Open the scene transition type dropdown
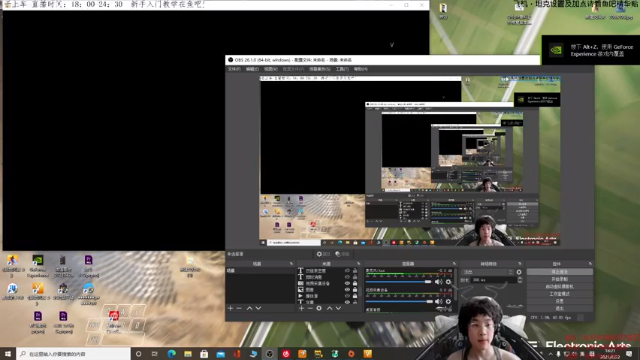This screenshot has height=360, width=640. (487, 272)
